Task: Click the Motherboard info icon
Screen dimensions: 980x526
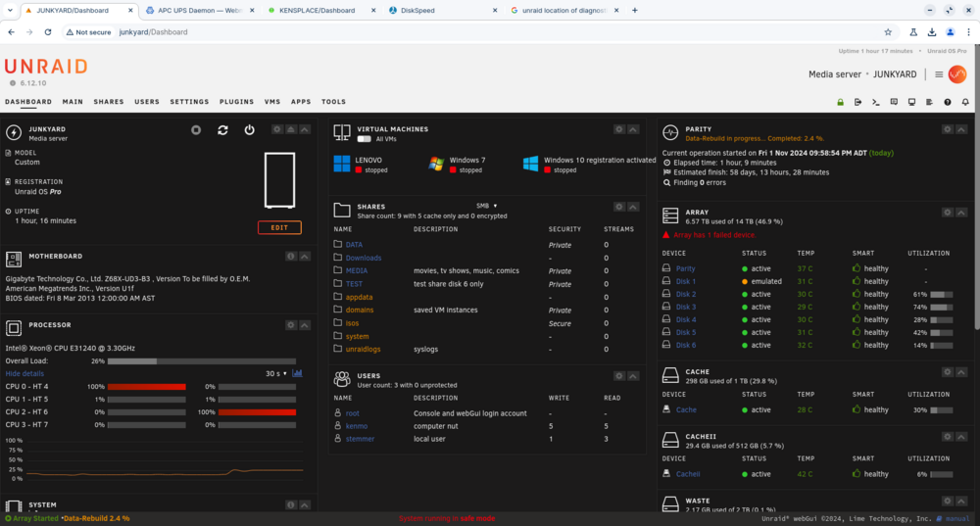Action: pos(291,256)
